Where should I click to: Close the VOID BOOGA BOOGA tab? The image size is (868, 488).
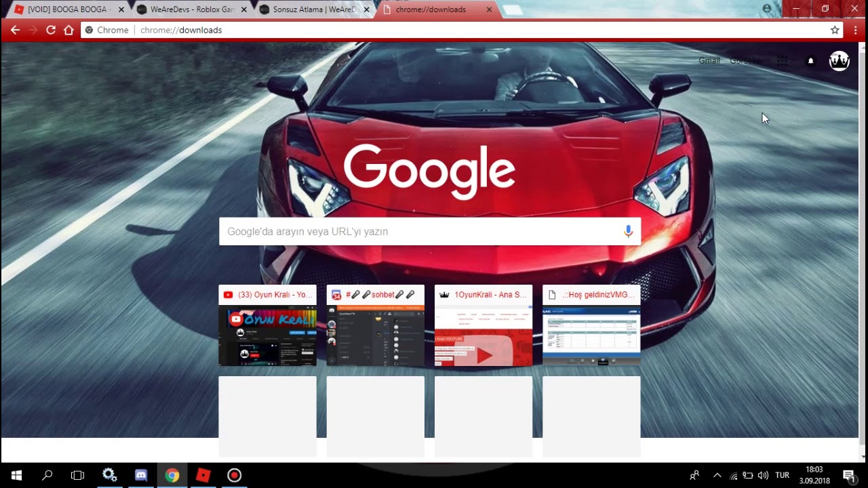click(121, 9)
